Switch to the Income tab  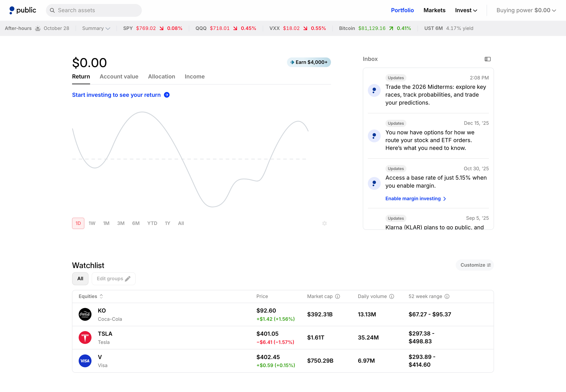pos(195,77)
